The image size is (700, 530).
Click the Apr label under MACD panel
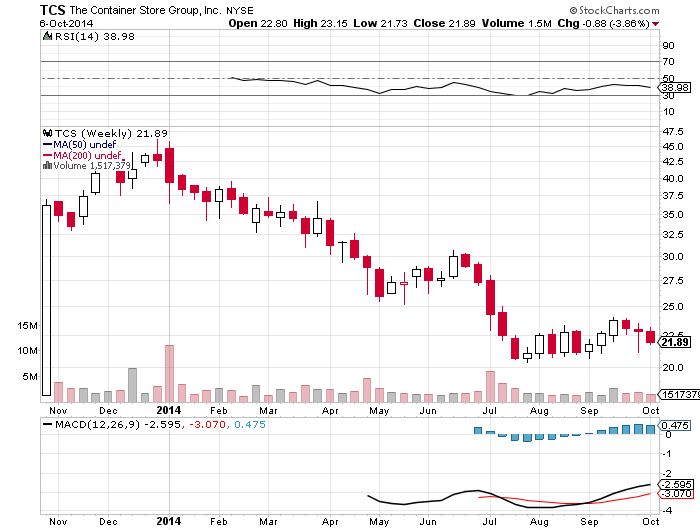pyautogui.click(x=330, y=522)
